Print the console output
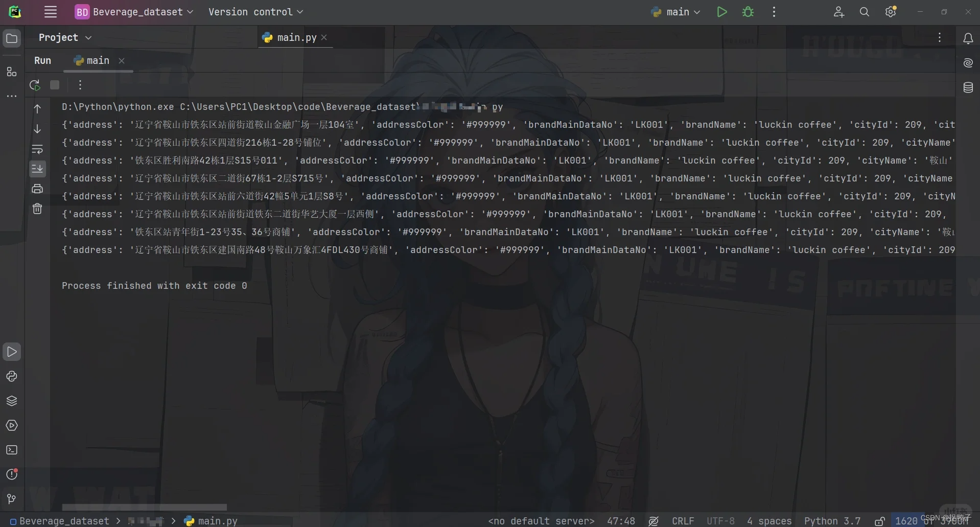980x527 pixels. coord(37,189)
